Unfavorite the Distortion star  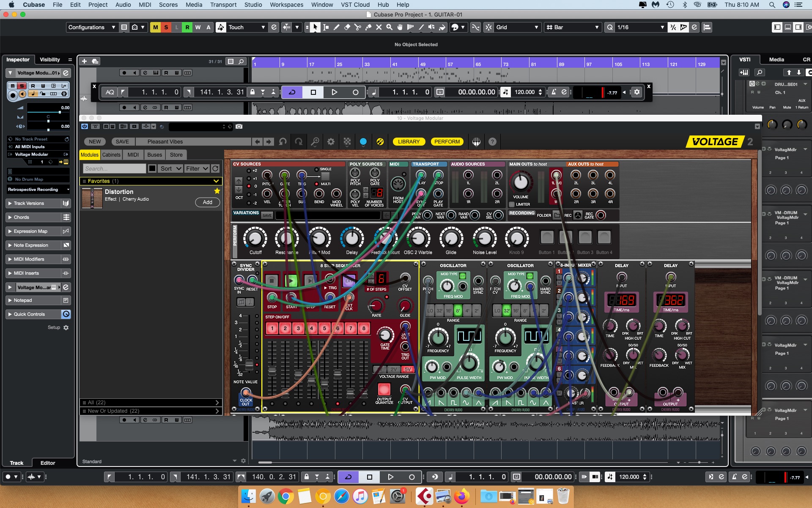pyautogui.click(x=217, y=191)
